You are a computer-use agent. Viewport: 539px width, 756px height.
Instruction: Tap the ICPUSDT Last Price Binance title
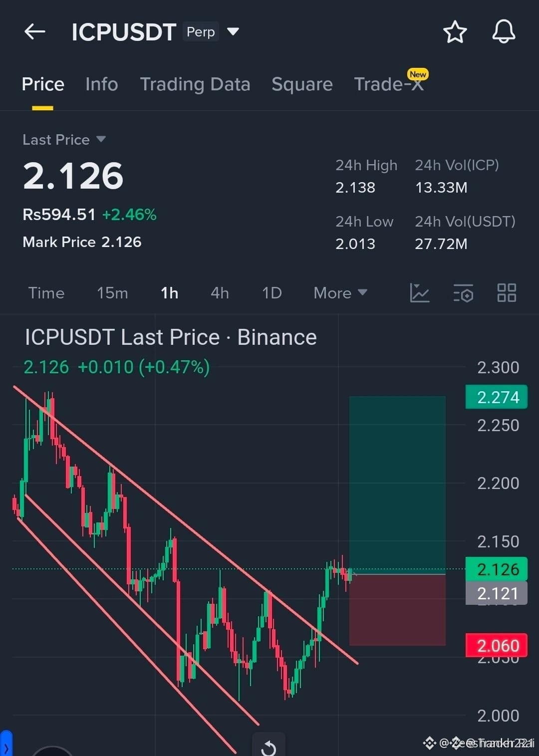(x=171, y=337)
